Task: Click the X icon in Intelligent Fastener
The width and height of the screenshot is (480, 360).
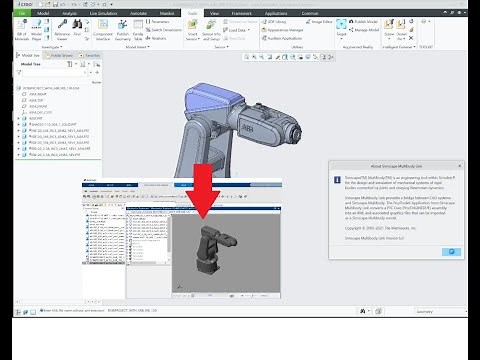Action: (411, 38)
